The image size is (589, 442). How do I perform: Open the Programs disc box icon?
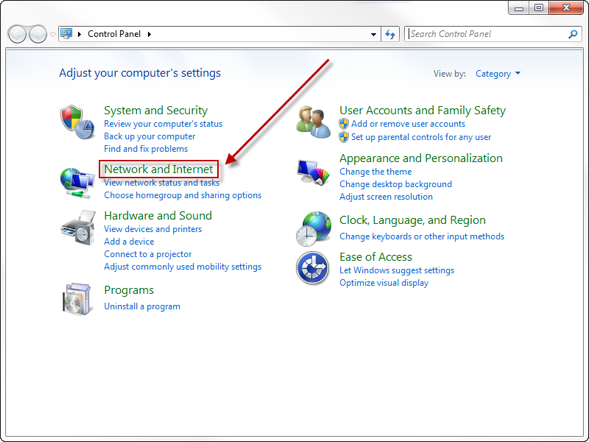77,299
